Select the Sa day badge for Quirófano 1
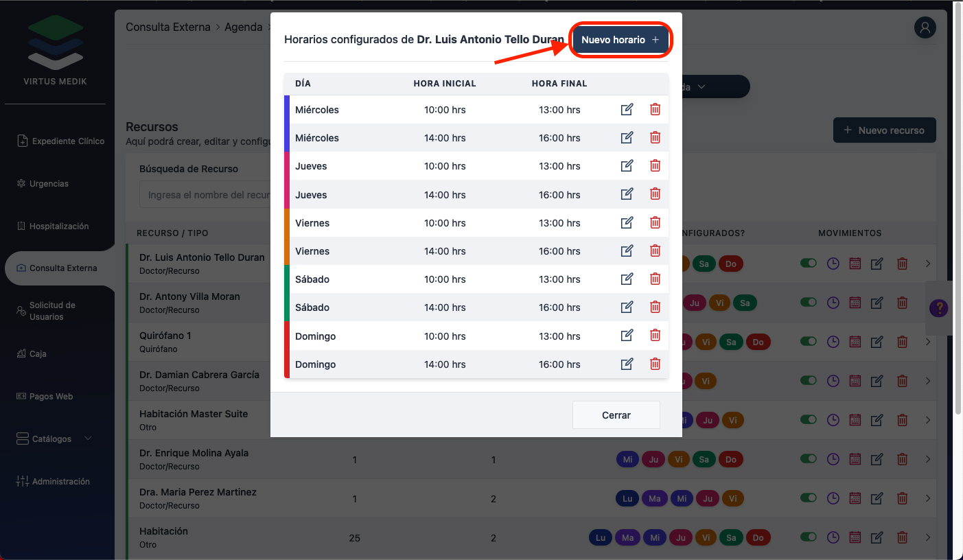 731,342
